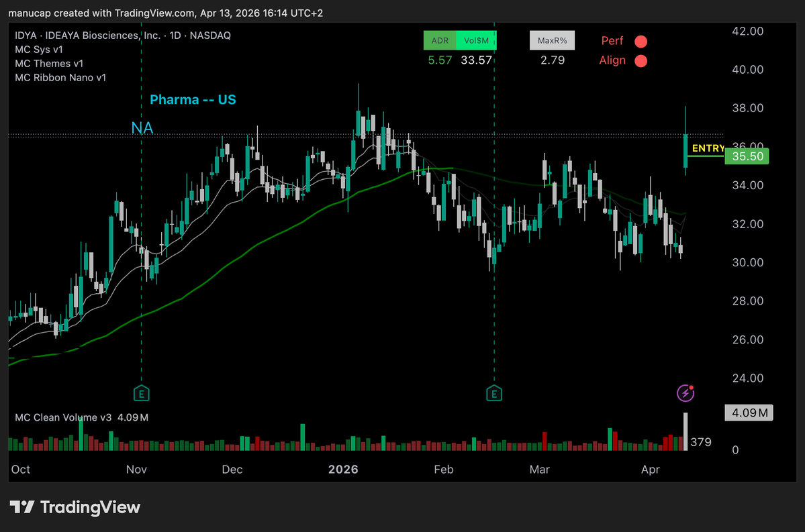Viewport: 805px width, 532px height.
Task: Click the Vol$M table header cell
Action: [x=477, y=40]
